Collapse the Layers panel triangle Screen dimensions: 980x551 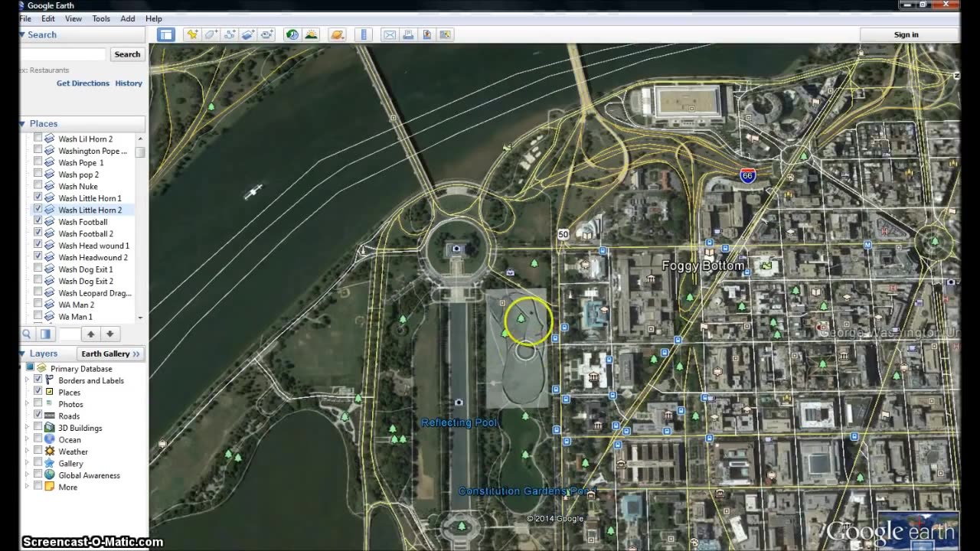pyautogui.click(x=22, y=354)
